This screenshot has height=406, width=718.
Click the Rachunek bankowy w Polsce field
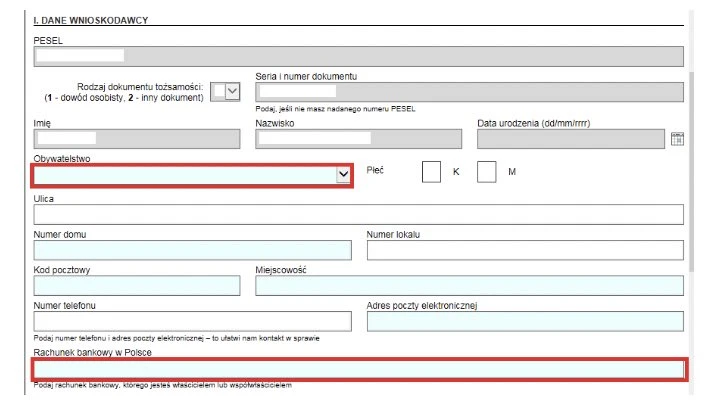[358, 370]
